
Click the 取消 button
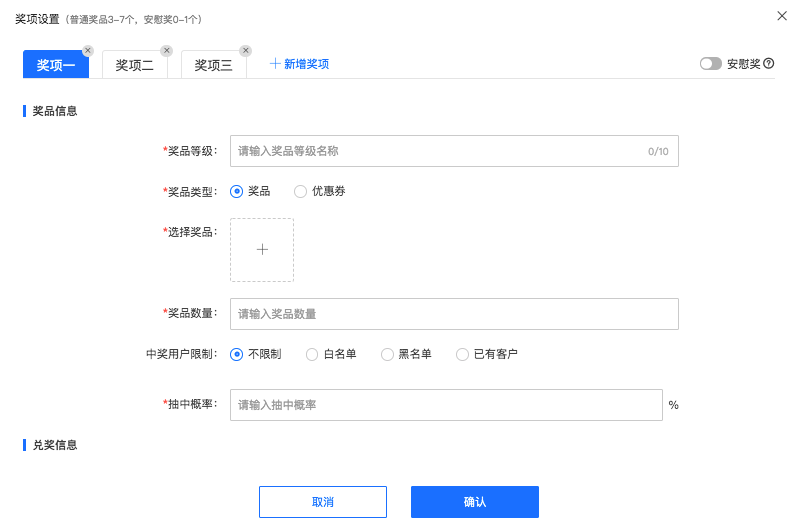pos(323,502)
